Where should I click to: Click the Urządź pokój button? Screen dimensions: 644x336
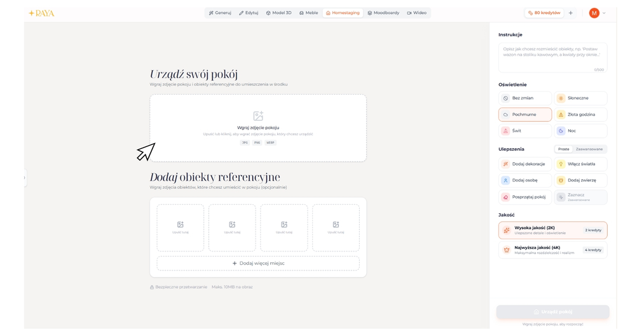[552, 312]
